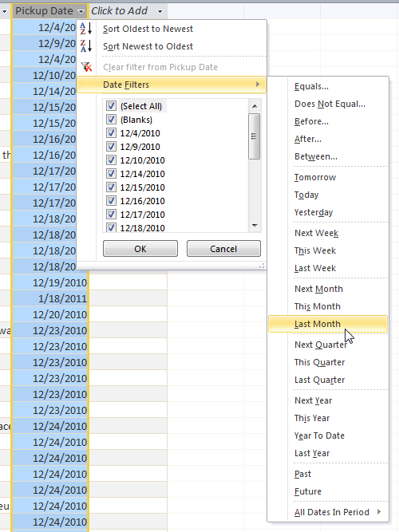
Task: Uncheck the 12/14/2010 checkbox
Action: (x=111, y=174)
